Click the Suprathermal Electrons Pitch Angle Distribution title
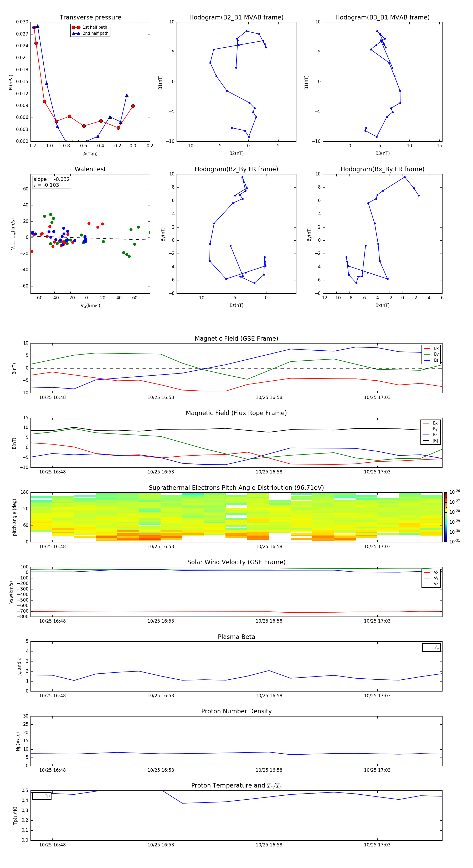The height and width of the screenshot is (868, 473). 236,488
